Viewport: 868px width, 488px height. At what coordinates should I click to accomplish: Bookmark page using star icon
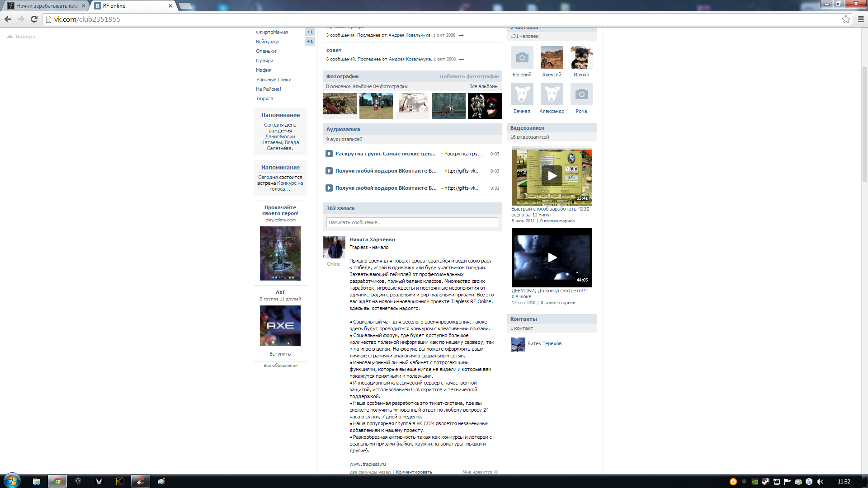(x=846, y=19)
